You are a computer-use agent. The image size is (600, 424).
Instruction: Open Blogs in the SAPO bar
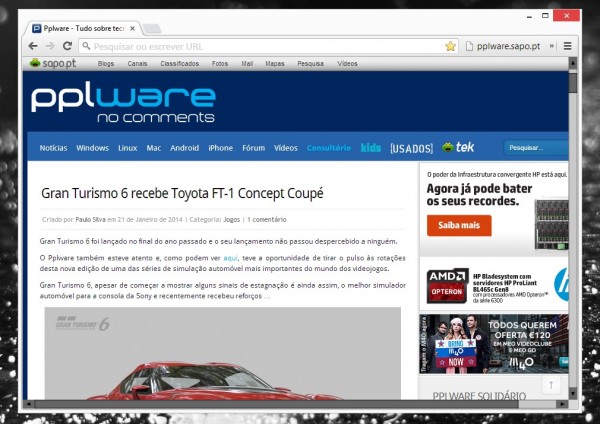106,64
